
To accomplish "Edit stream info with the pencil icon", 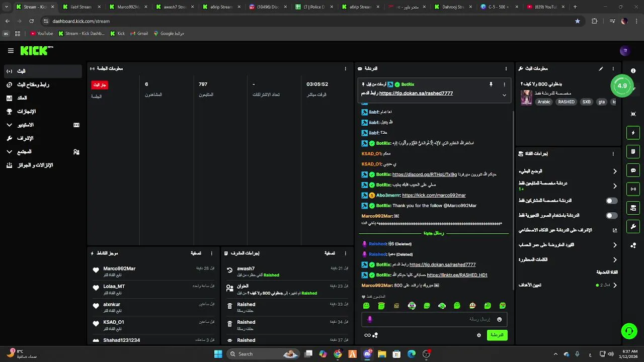I will tap(601, 69).
